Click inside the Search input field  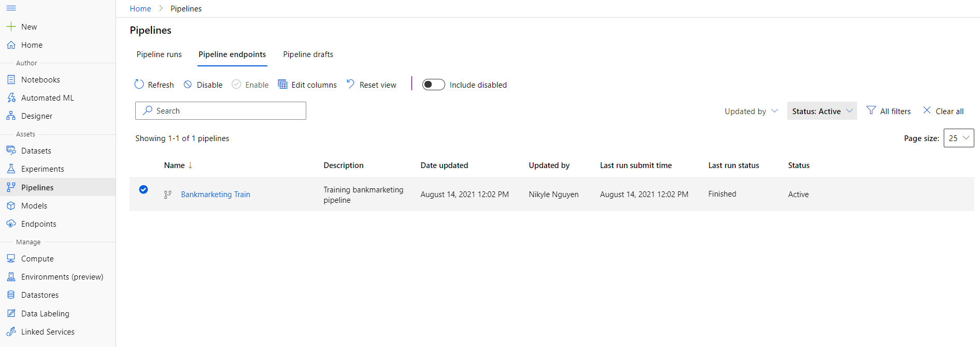221,110
